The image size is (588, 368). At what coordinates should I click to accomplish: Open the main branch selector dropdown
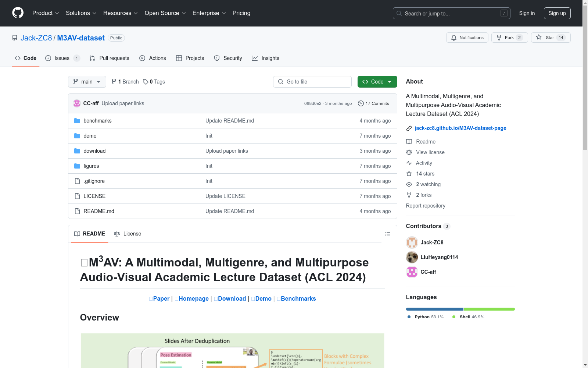coord(87,82)
